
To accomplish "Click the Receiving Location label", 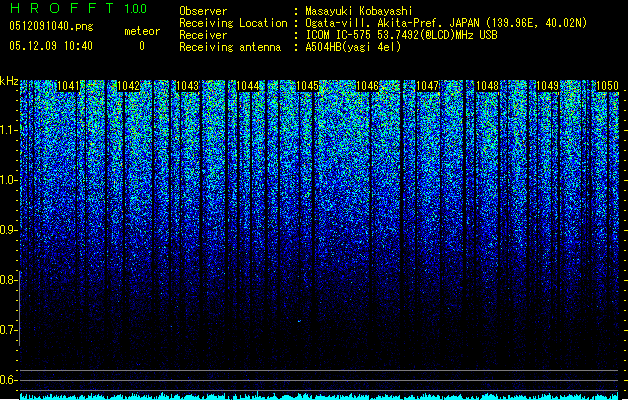I will [x=233, y=23].
